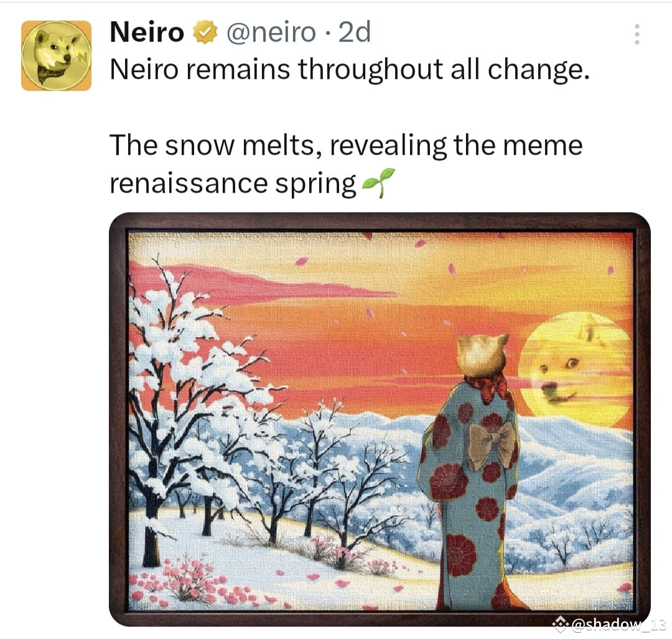Screen dimensions: 672x639
Task: Click the Neiro display name
Action: pos(146,33)
